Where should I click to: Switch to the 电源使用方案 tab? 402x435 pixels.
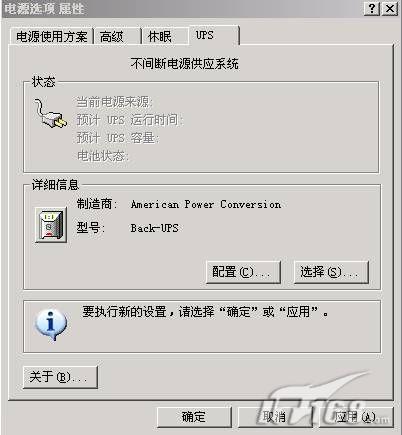52,36
